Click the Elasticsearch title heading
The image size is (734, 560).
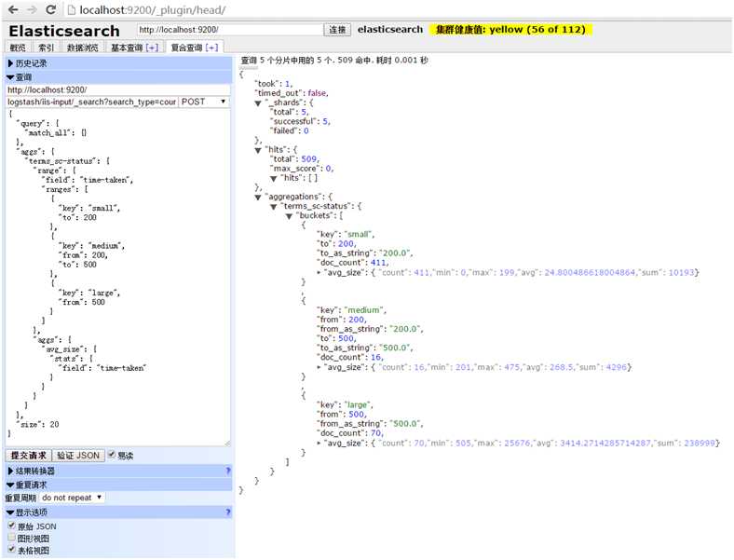[64, 31]
